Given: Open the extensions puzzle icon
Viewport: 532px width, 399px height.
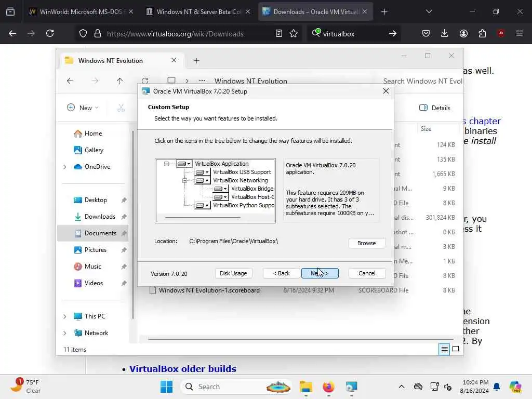Looking at the screenshot, I should point(482,34).
